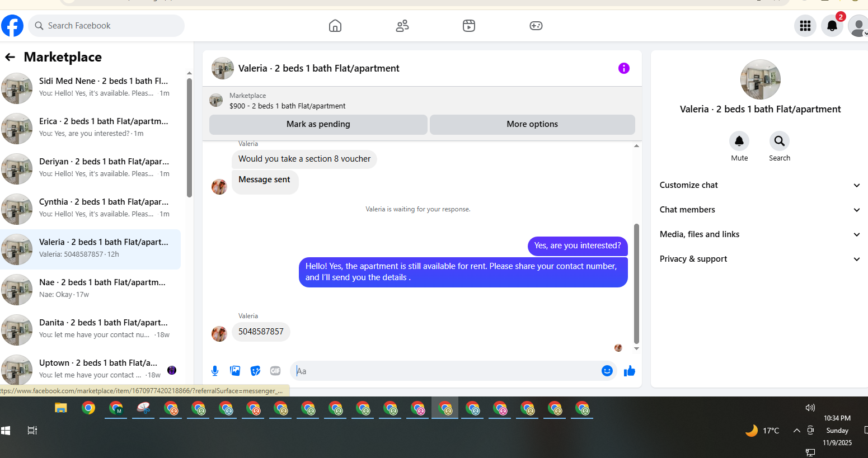Click the More options button
The width and height of the screenshot is (868, 458).
pos(532,124)
